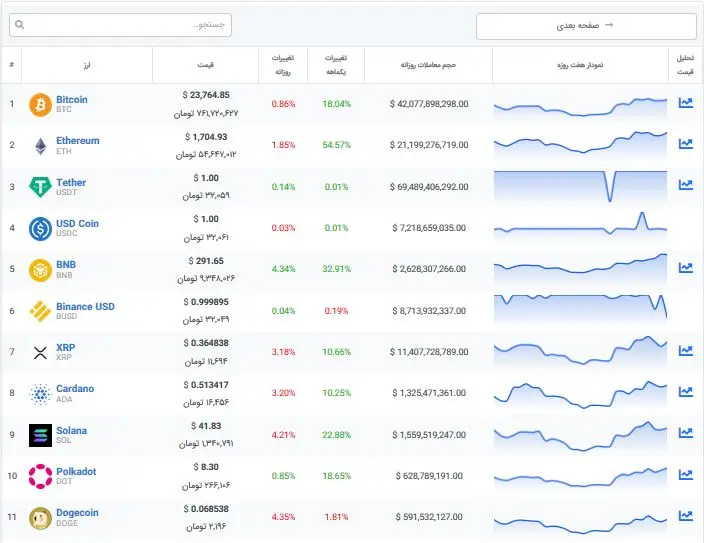Click the Dogecoin coin logo
The image size is (704, 543).
[x=40, y=518]
